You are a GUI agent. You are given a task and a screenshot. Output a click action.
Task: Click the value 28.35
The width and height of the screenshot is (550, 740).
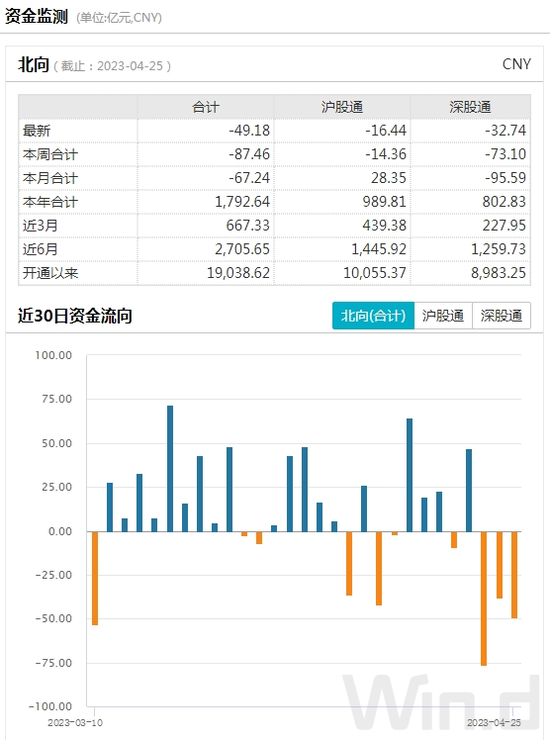point(389,178)
